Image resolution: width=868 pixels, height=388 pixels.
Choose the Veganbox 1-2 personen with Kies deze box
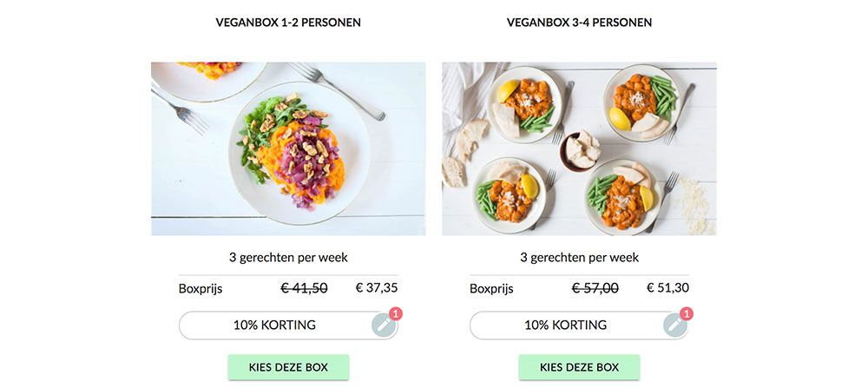click(288, 367)
